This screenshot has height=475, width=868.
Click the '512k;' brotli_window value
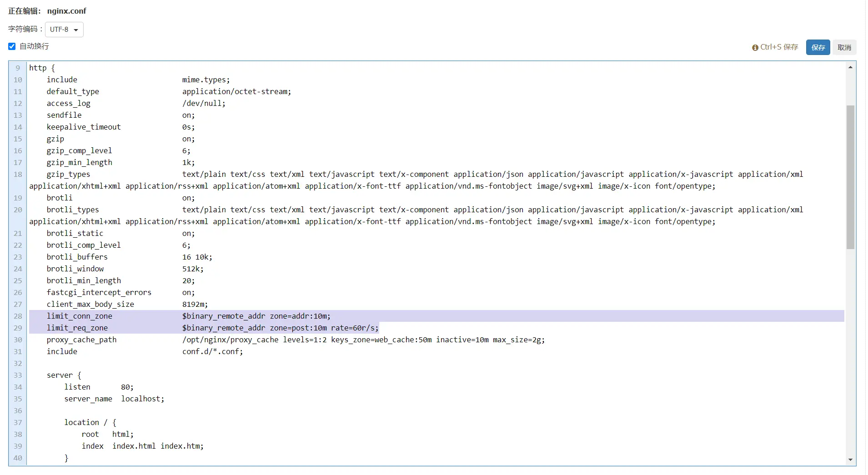(x=193, y=269)
